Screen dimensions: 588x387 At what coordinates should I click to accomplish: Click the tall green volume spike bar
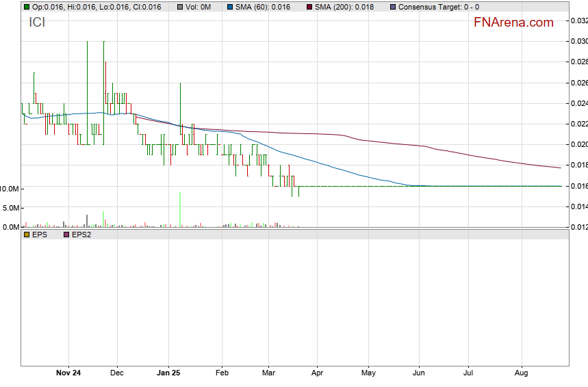[180, 209]
